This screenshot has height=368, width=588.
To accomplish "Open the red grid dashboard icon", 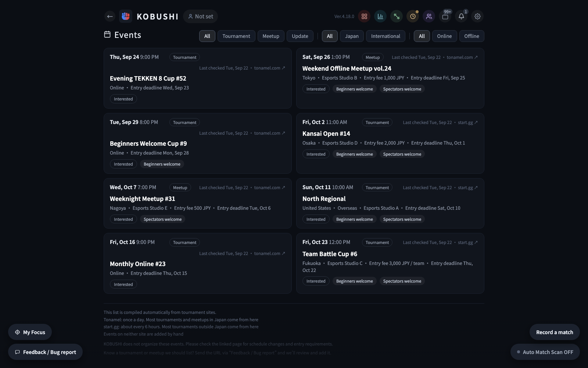I will click(364, 16).
